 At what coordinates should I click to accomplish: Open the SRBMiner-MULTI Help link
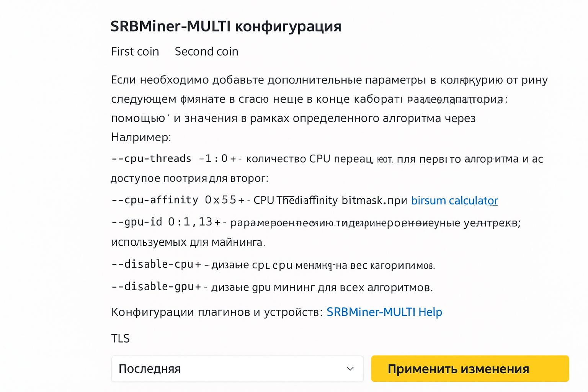(x=384, y=312)
